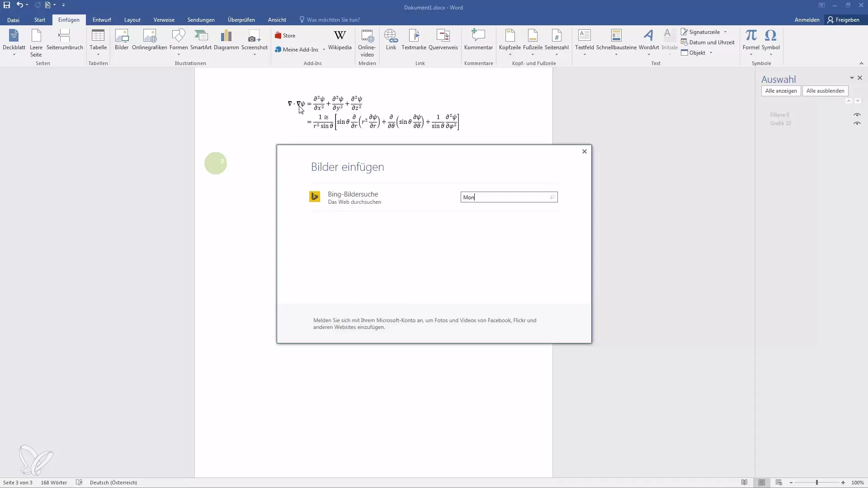Viewport: 868px width, 488px height.
Task: Customize the quick access toolbar dropdown
Action: (x=63, y=5)
